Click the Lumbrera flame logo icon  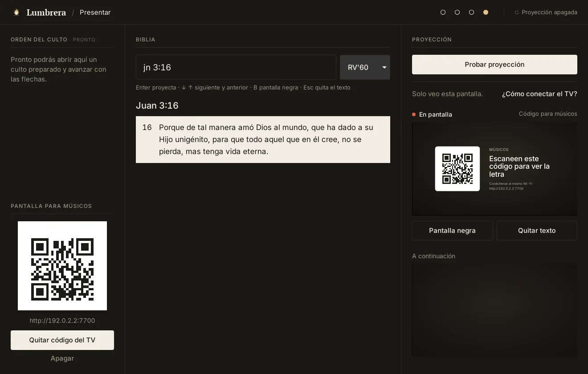point(16,12)
